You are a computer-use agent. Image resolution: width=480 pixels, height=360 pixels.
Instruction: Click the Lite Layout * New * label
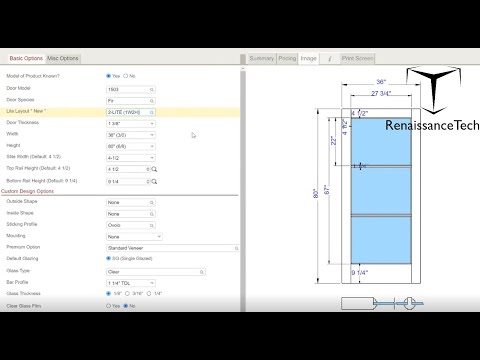[x=26, y=111]
